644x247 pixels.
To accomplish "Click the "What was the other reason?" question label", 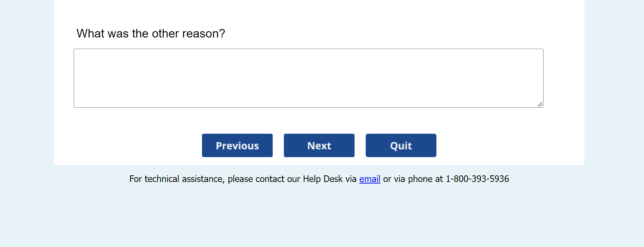I will (x=151, y=34).
